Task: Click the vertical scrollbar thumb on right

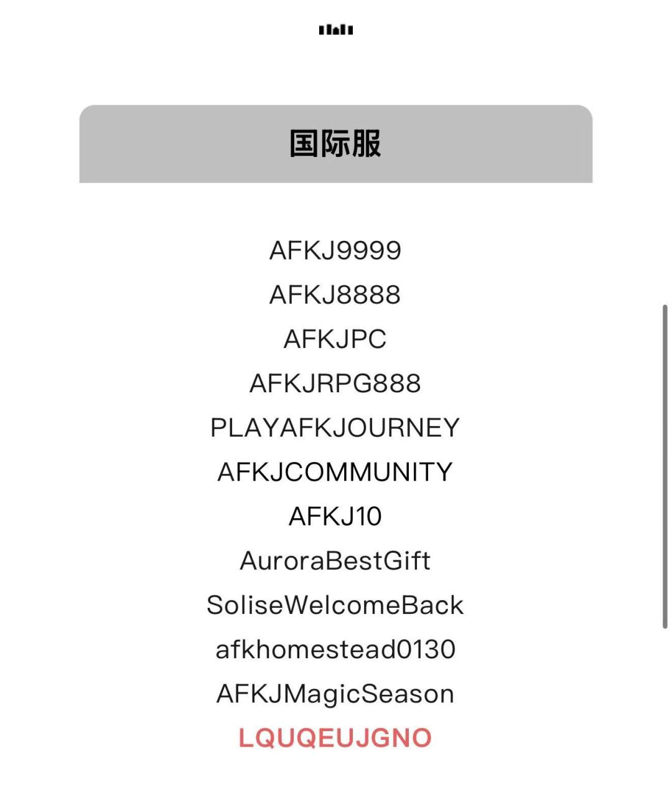Action: tap(665, 467)
